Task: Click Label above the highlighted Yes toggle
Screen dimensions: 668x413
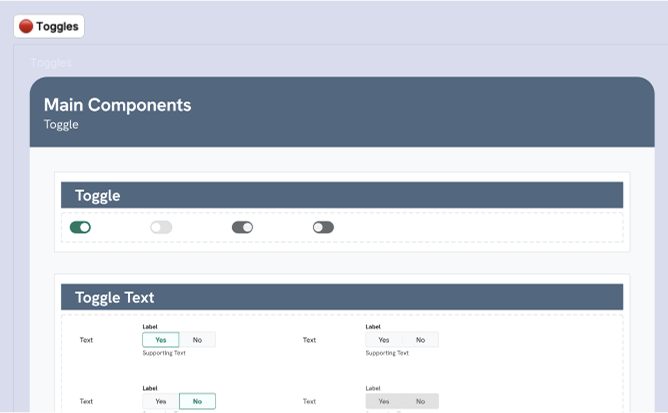Action: [x=150, y=326]
